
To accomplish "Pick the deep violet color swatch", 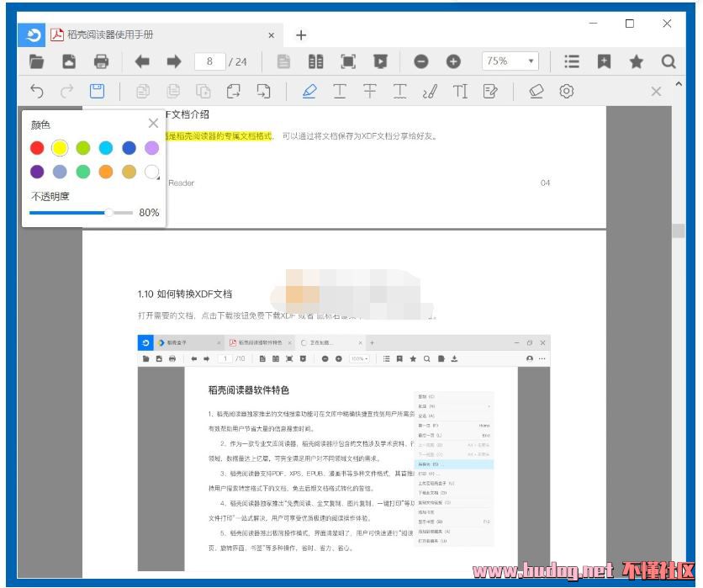I will coord(37,172).
